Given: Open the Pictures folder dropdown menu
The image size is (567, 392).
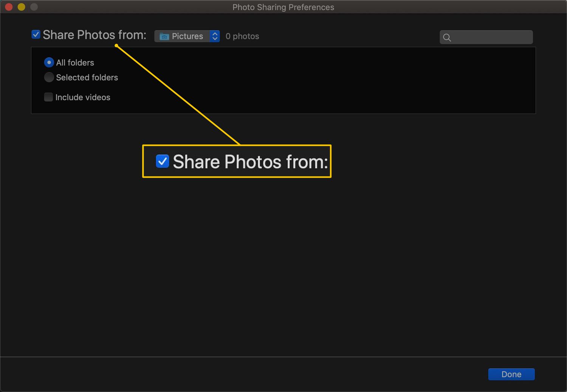Looking at the screenshot, I should click(x=187, y=36).
